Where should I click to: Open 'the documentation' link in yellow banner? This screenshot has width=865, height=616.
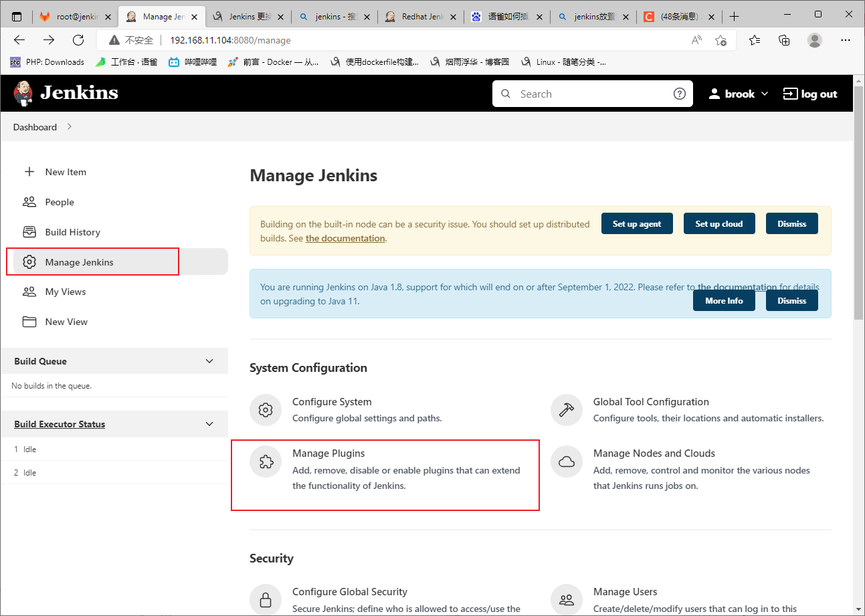(x=345, y=238)
